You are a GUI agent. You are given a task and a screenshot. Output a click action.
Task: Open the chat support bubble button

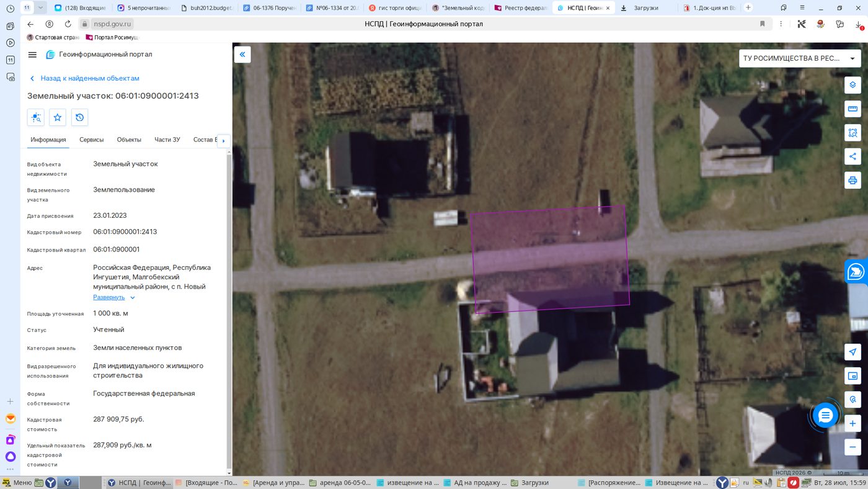click(825, 416)
